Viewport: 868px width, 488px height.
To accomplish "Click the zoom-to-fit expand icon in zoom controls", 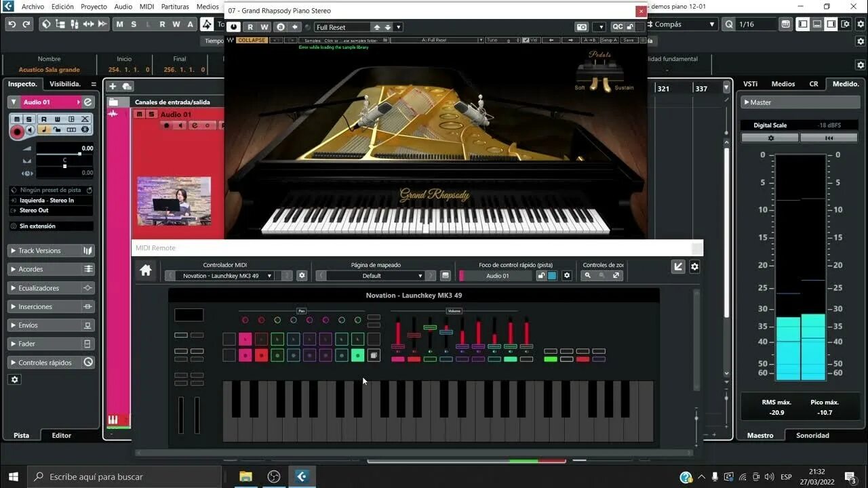I will coord(616,275).
